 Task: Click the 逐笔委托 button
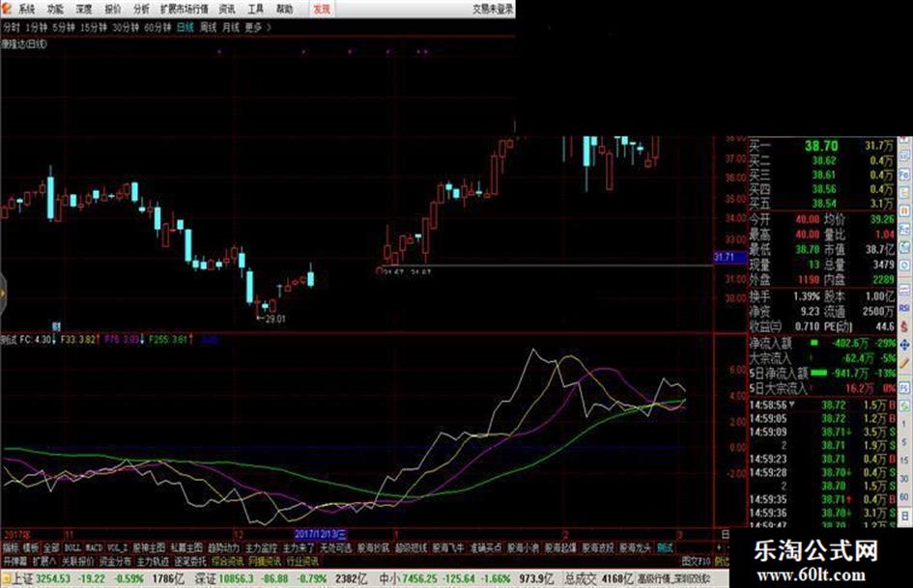coord(190,561)
